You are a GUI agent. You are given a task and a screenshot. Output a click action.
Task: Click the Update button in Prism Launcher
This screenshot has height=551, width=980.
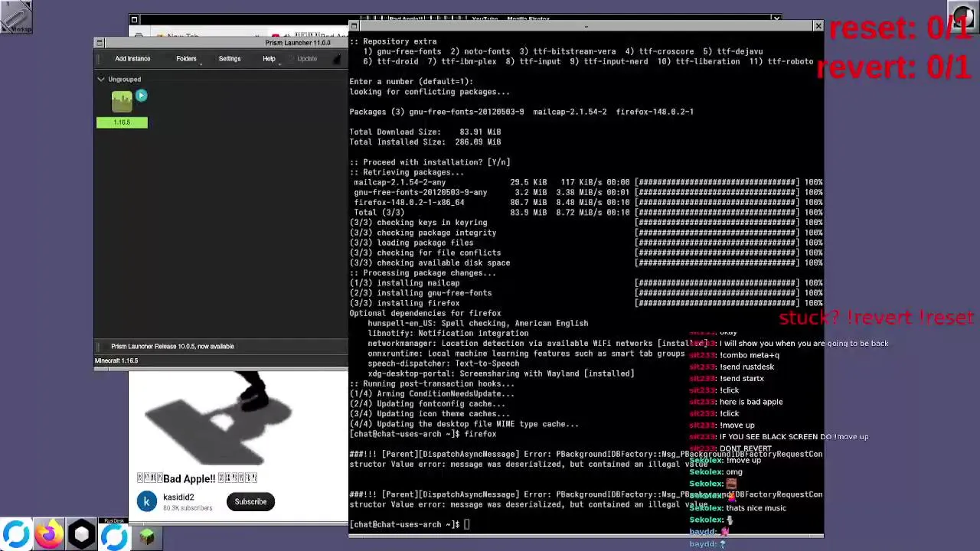click(307, 58)
